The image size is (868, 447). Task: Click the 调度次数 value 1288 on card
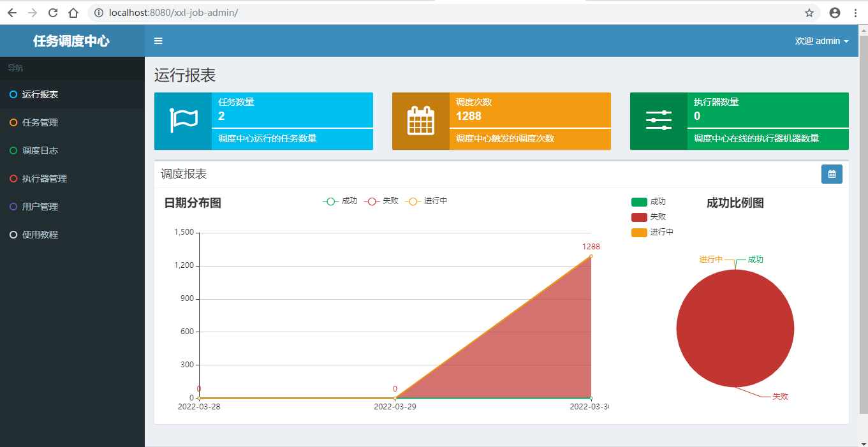pos(469,116)
